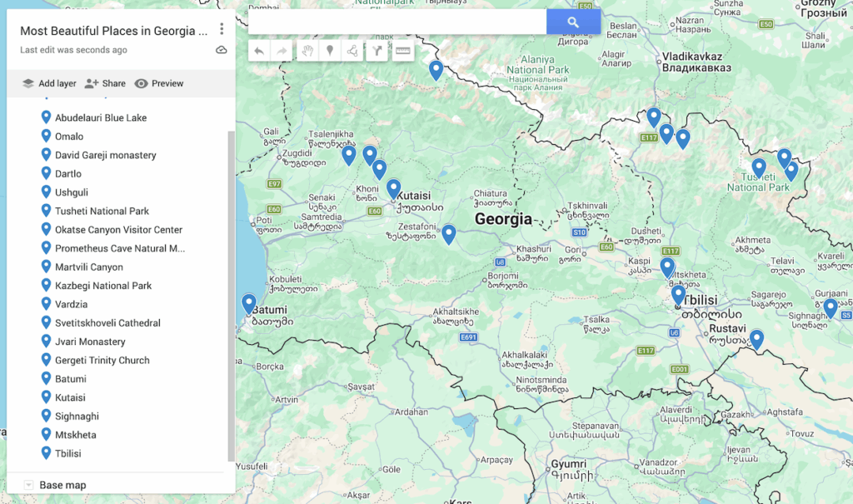Select Ushguli in the places list
The image size is (853, 504).
[72, 192]
